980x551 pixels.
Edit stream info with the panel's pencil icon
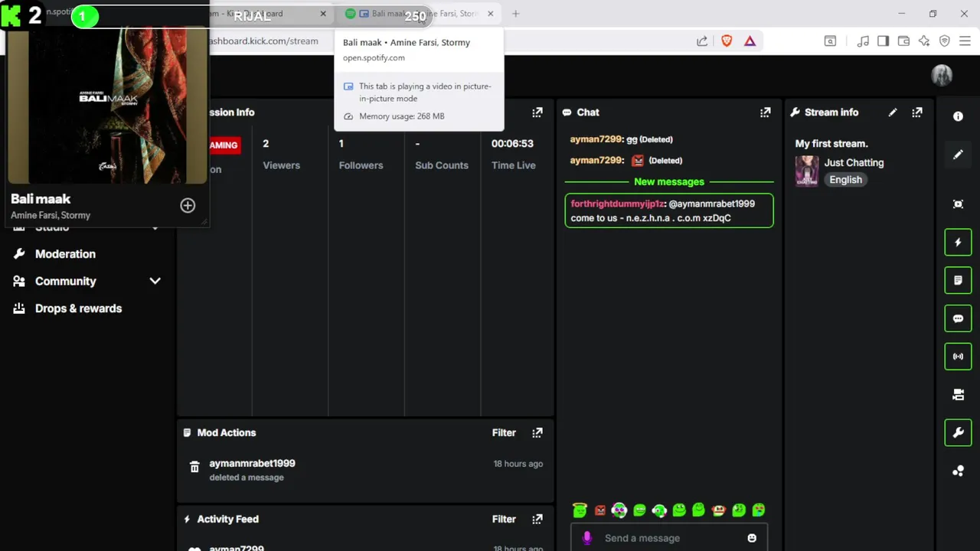[x=893, y=112]
